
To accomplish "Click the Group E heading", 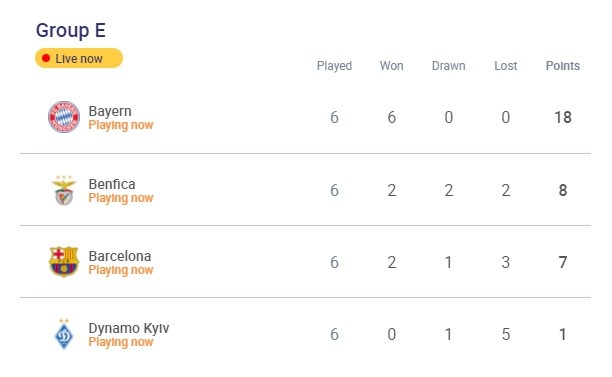I will pos(71,30).
